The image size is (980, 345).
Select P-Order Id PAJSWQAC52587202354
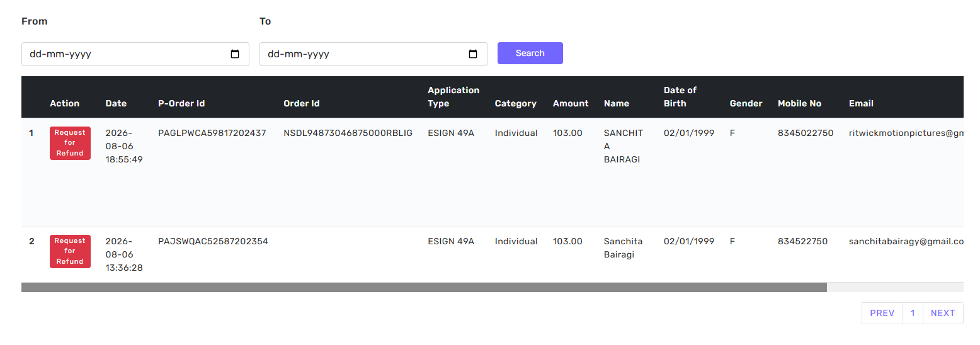(213, 241)
